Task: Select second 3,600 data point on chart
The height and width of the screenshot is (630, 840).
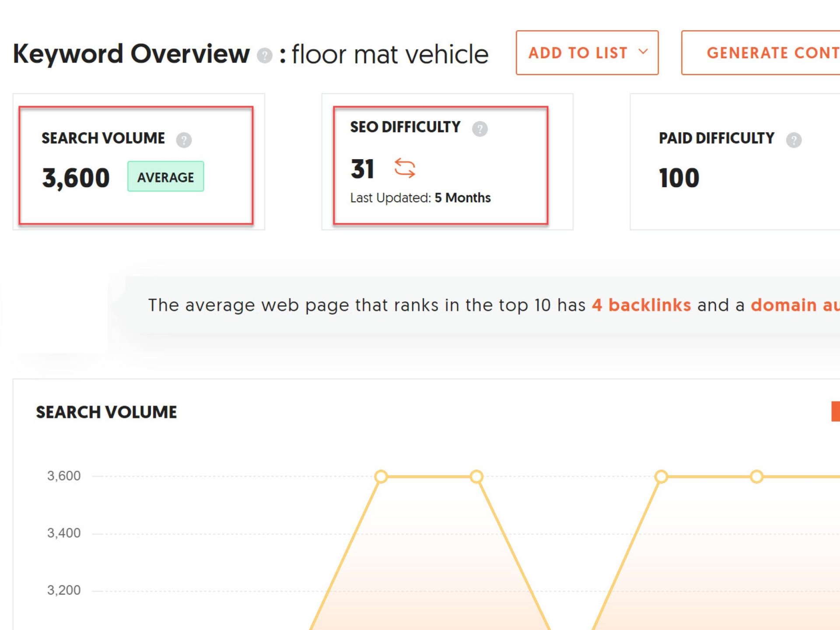Action: click(476, 476)
